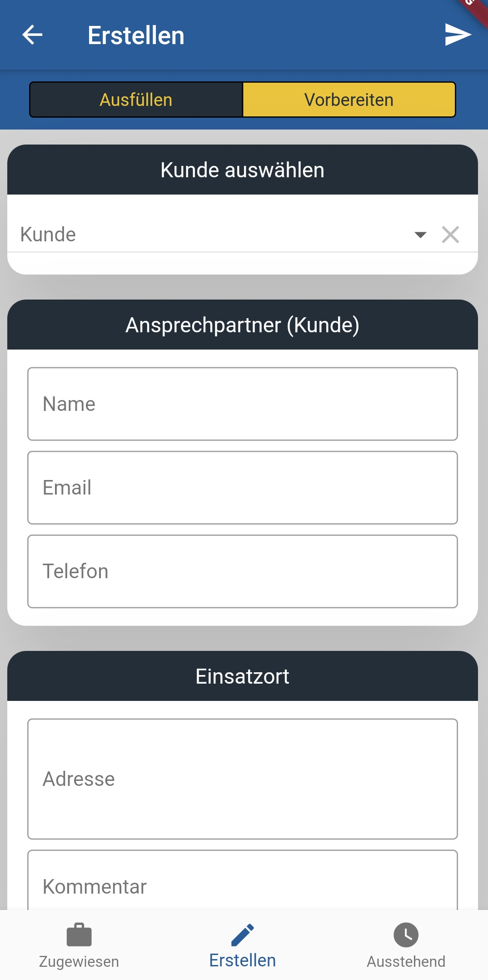Image resolution: width=488 pixels, height=980 pixels.
Task: Open the Ausstehend clock icon
Action: [406, 935]
